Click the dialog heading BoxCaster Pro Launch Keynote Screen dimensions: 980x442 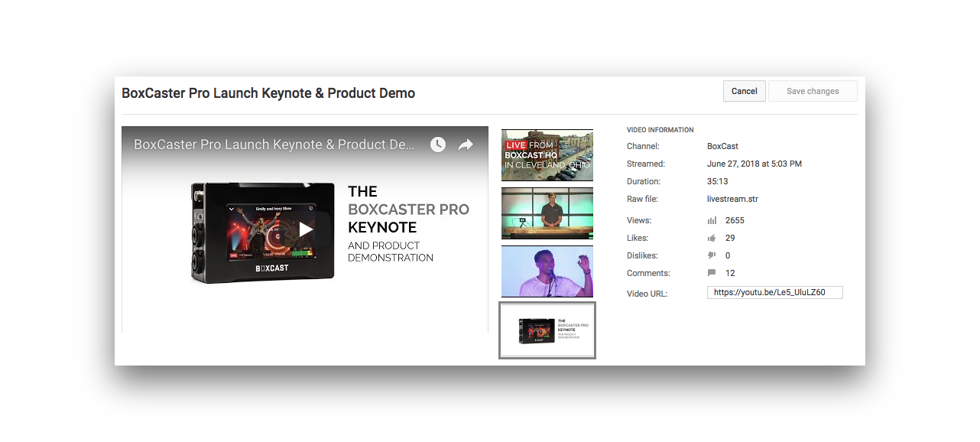tap(268, 93)
